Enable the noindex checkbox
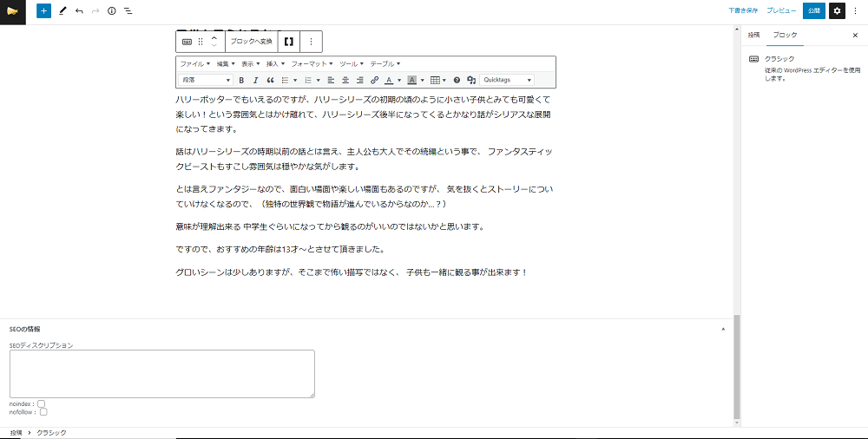 [42, 403]
